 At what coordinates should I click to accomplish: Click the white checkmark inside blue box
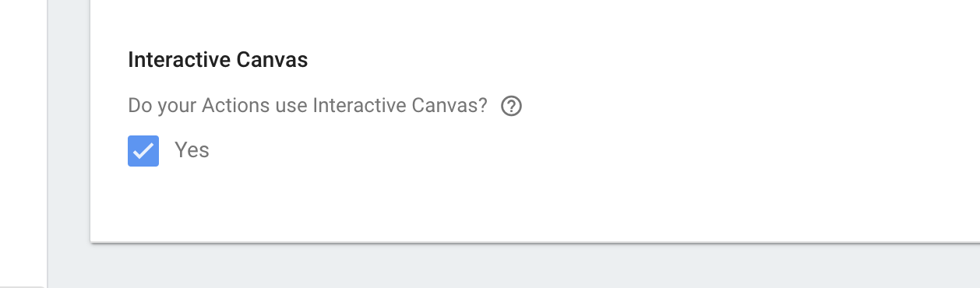coord(143,151)
